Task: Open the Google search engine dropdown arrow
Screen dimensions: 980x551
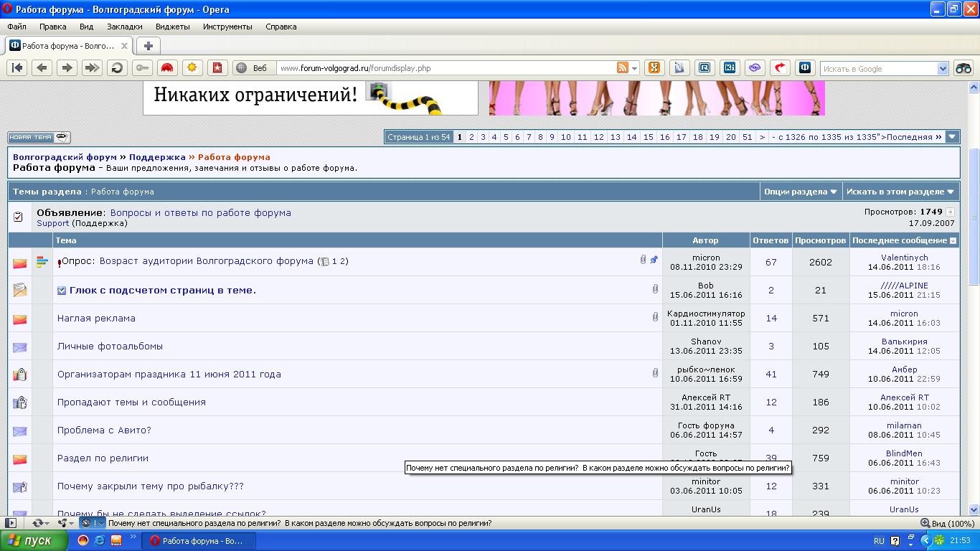Action: point(943,69)
